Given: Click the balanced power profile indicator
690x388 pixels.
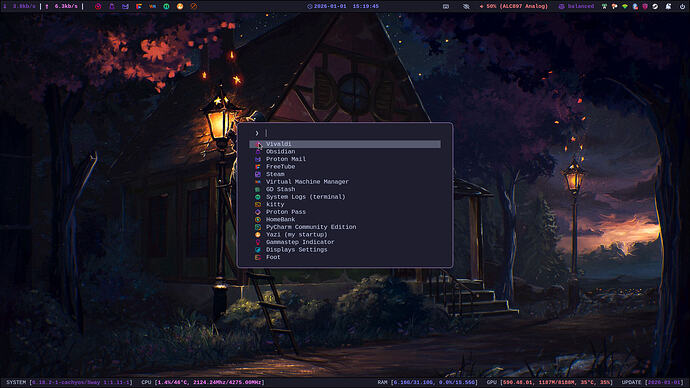Looking at the screenshot, I should click(x=576, y=6).
